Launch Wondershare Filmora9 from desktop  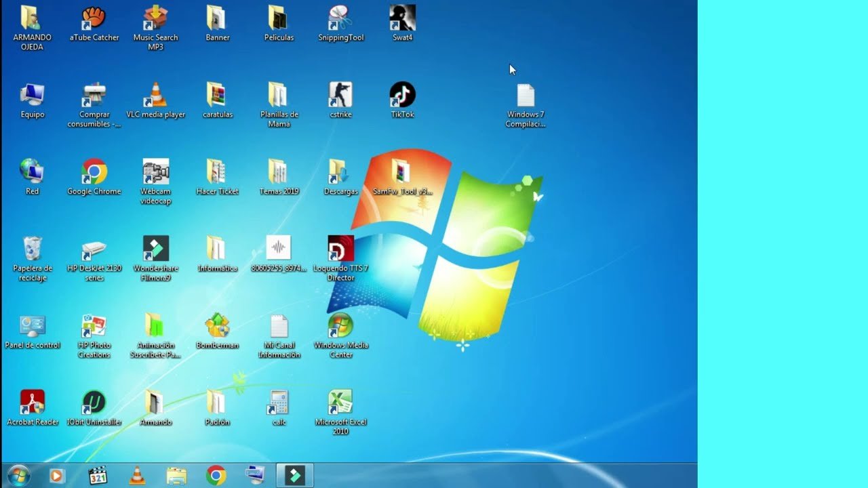[x=155, y=259]
